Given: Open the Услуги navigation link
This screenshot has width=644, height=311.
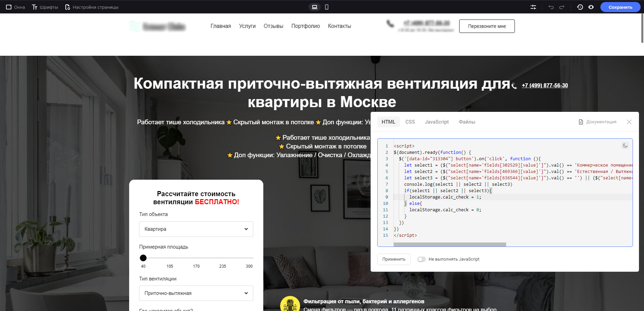Looking at the screenshot, I should (247, 26).
